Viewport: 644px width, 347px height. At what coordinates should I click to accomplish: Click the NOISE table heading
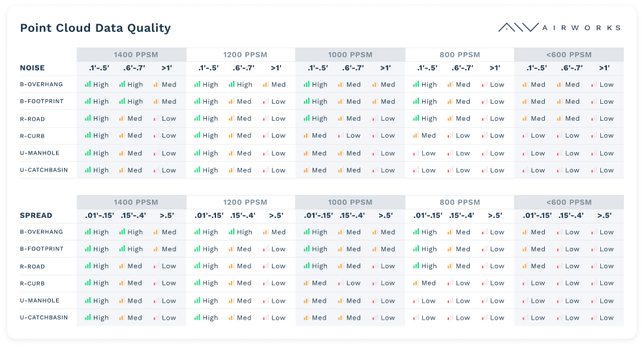33,68
